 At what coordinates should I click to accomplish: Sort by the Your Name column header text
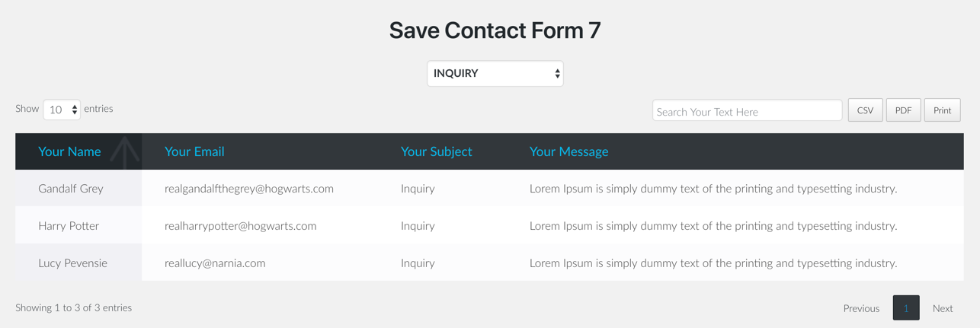pyautogui.click(x=69, y=151)
